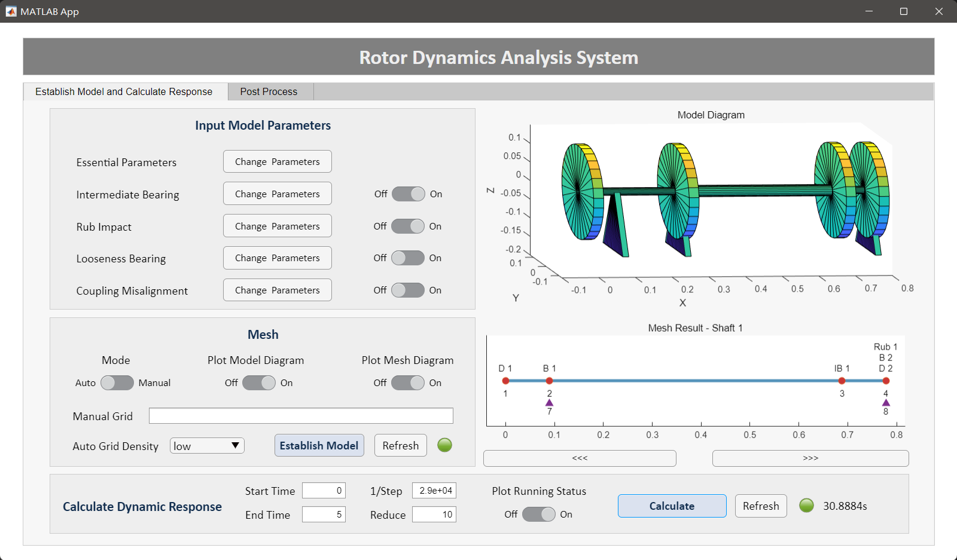Click red mesh node IB 1
The height and width of the screenshot is (560, 957).
842,381
